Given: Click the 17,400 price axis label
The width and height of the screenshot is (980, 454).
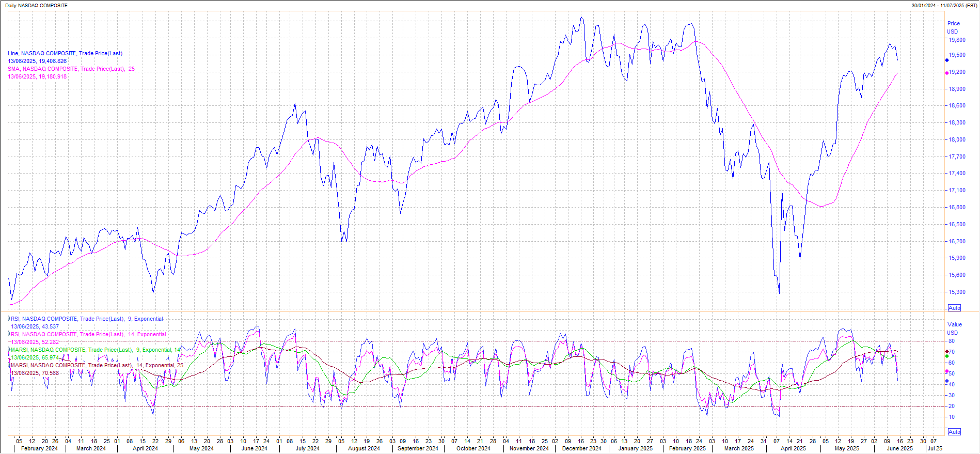Looking at the screenshot, I should point(957,173).
